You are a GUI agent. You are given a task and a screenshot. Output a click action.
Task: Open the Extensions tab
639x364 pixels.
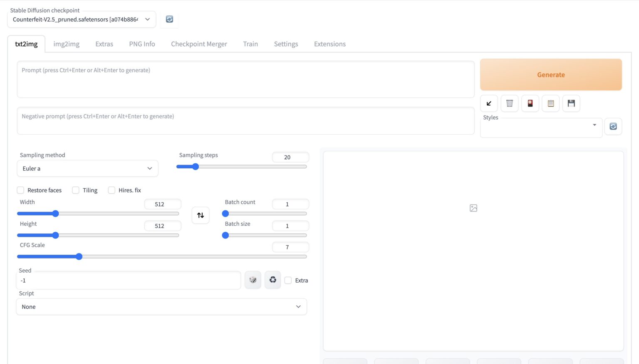pyautogui.click(x=329, y=44)
